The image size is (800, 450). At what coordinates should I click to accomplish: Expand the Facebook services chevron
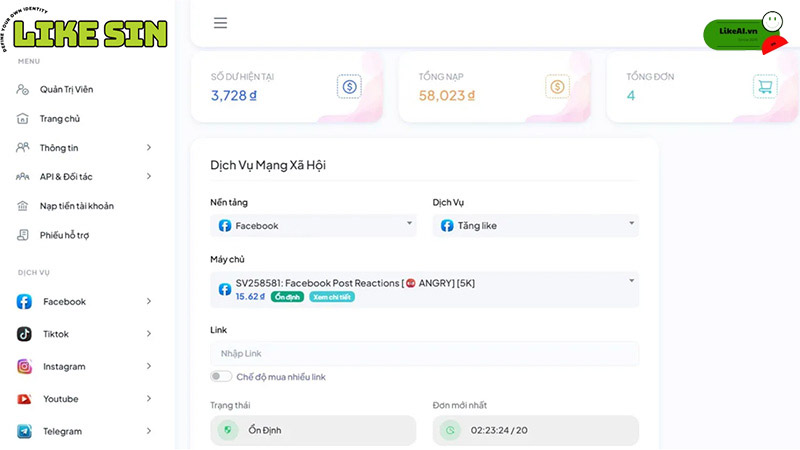tap(149, 301)
